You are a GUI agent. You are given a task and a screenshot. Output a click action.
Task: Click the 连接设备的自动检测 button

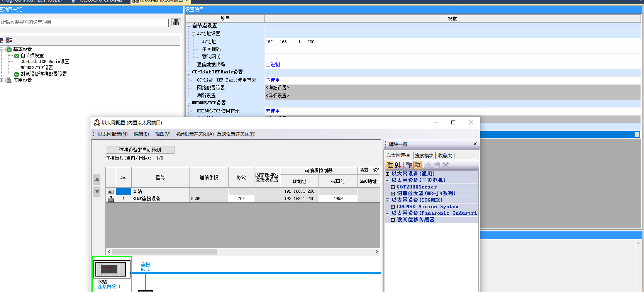coord(140,150)
